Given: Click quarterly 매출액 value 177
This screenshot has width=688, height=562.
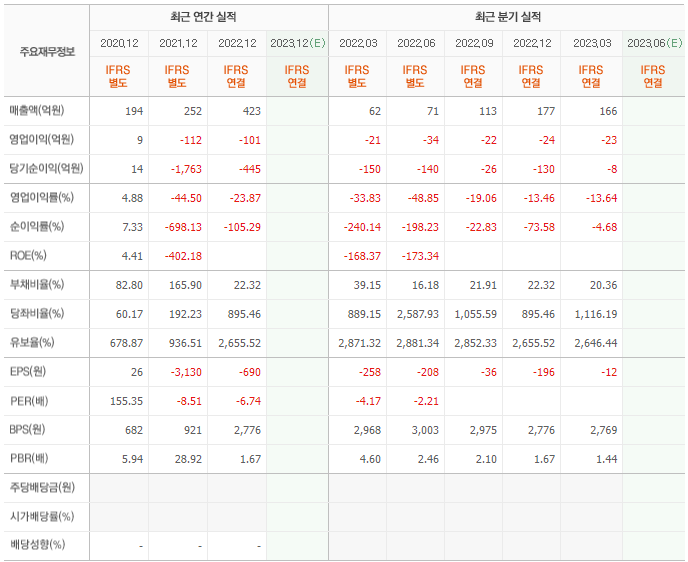Looking at the screenshot, I should click(x=546, y=111).
